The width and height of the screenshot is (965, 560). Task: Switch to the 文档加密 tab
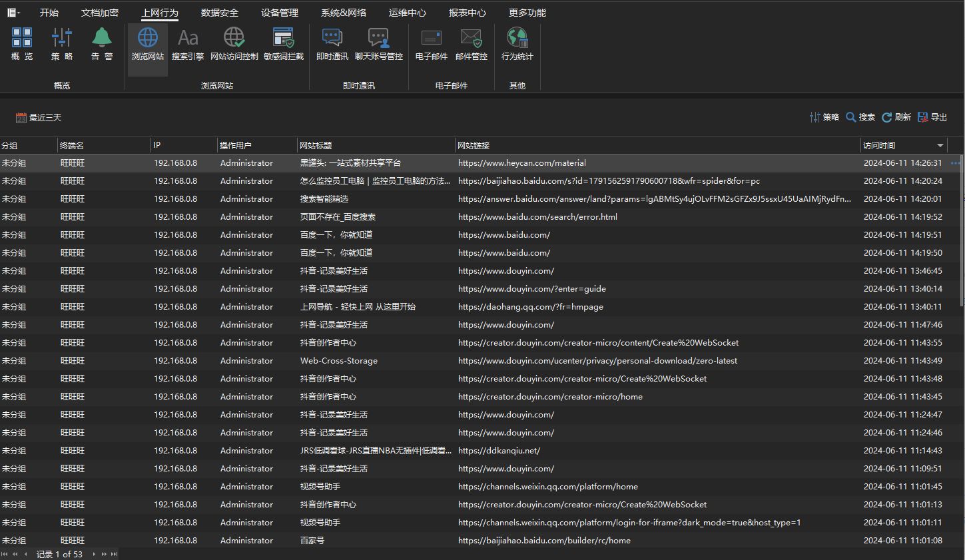100,13
